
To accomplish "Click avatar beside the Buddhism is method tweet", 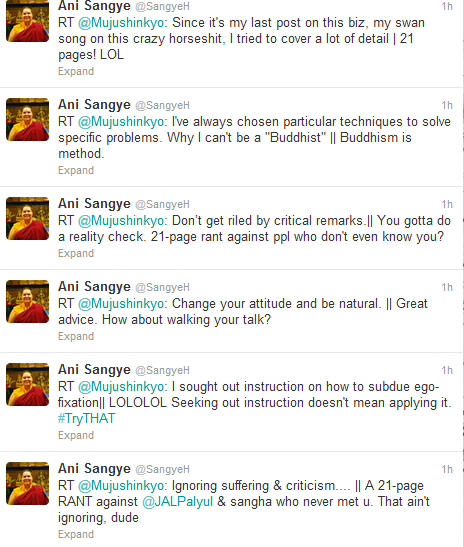I will pyautogui.click(x=28, y=120).
